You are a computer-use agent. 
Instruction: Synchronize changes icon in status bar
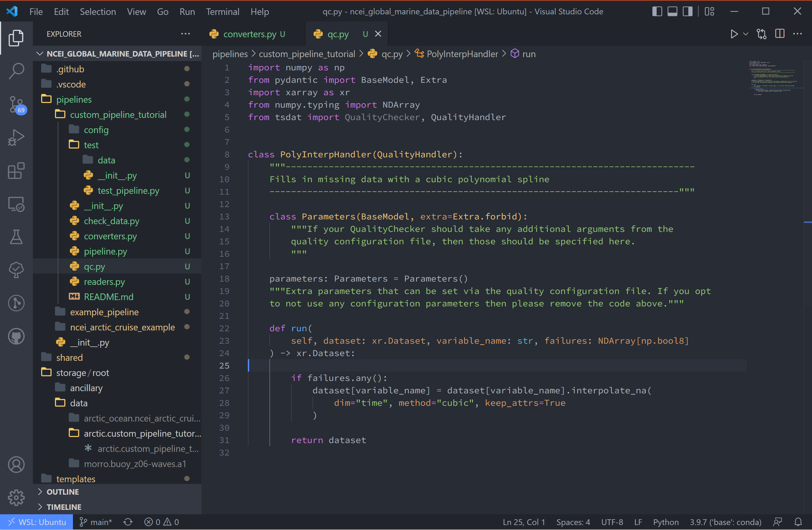tap(128, 522)
